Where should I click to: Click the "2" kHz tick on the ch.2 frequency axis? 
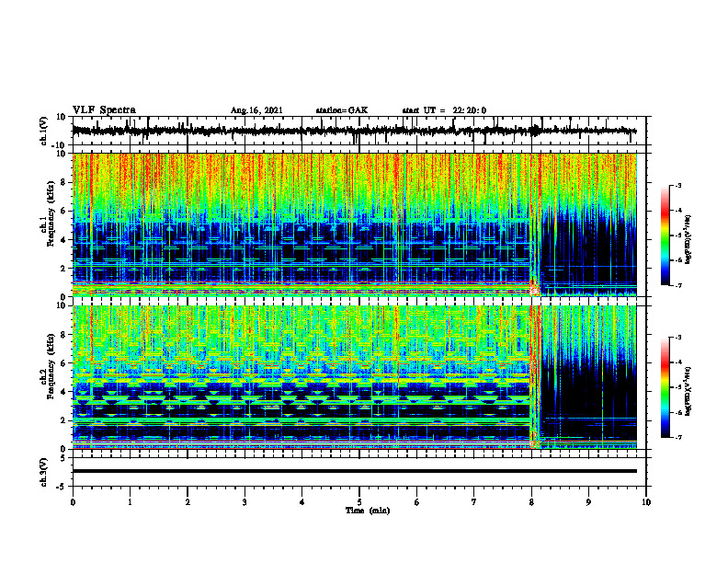(x=64, y=420)
